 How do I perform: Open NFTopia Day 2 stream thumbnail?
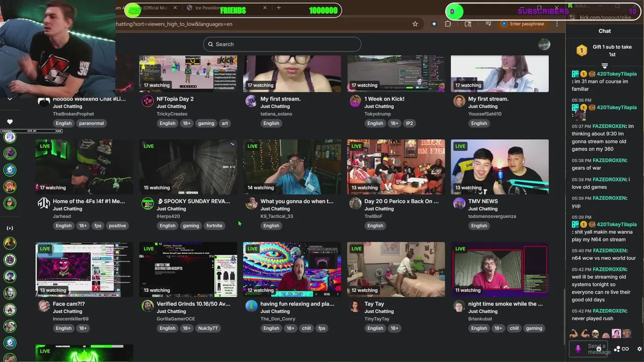188,73
